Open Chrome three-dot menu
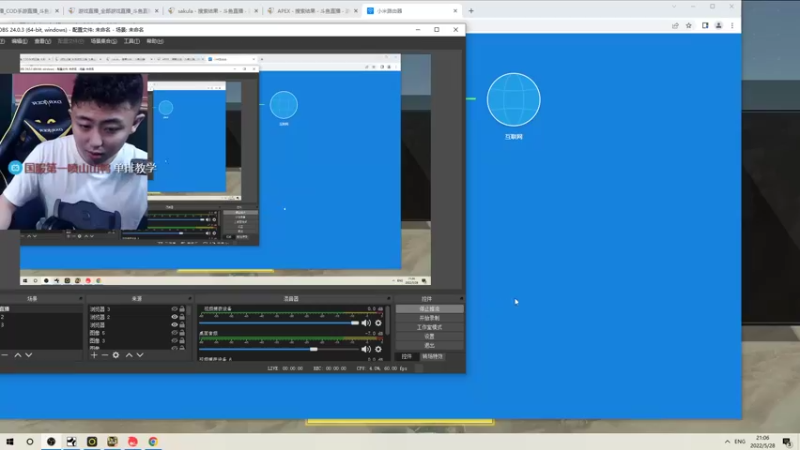800x450 pixels. [x=732, y=26]
